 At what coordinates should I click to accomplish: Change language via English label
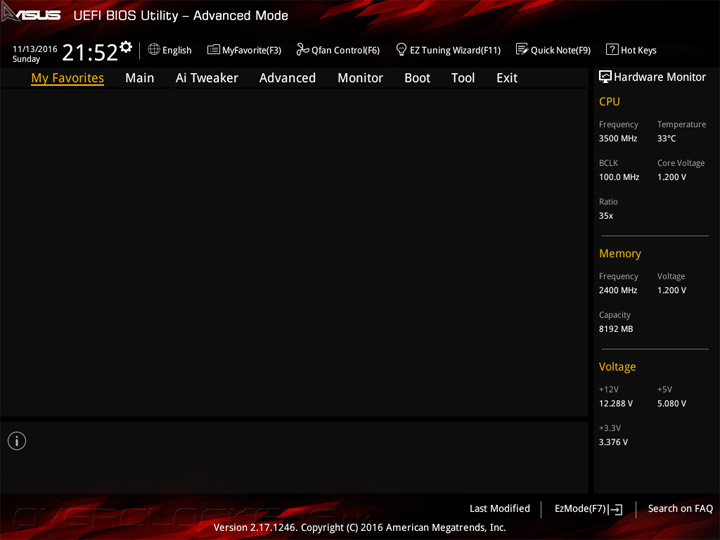click(x=177, y=50)
